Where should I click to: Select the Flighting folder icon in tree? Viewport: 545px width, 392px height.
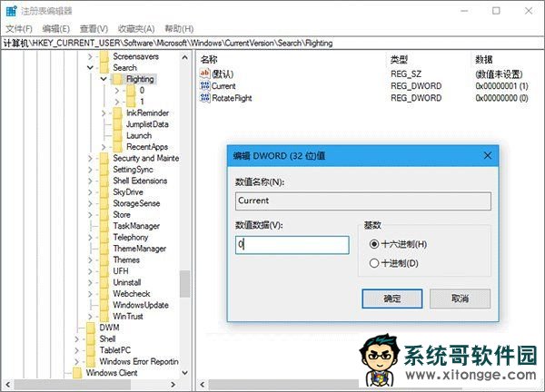[x=117, y=79]
